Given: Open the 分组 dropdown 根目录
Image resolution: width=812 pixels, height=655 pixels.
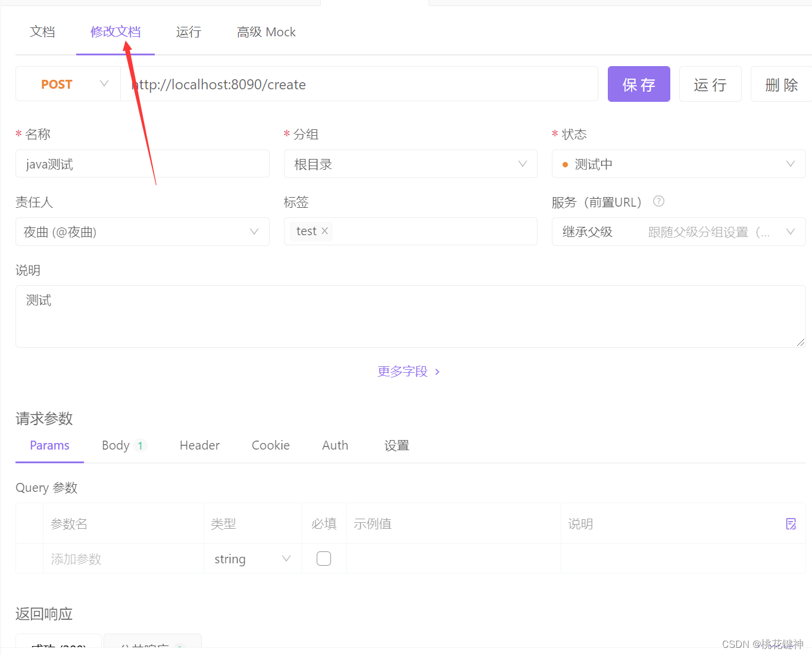Looking at the screenshot, I should pos(410,164).
